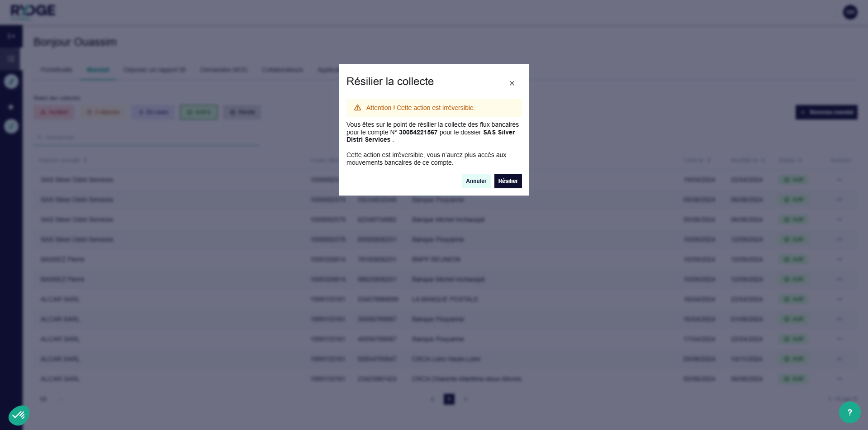868x430 pixels.
Task: Select the green underlined Mandat tab
Action: coord(98,70)
